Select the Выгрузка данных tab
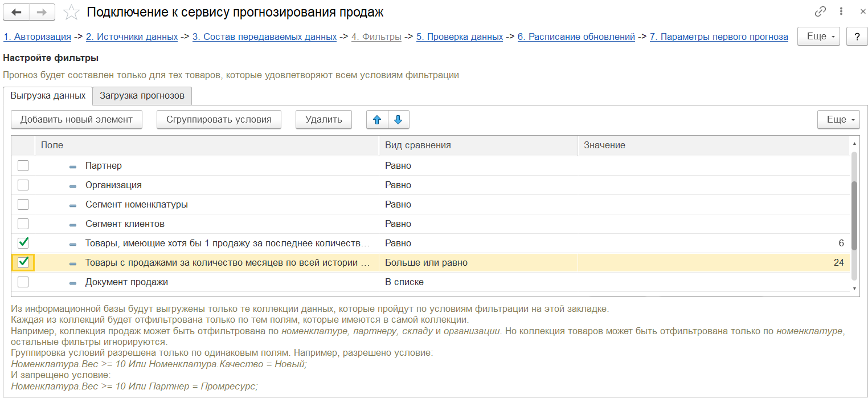 click(x=48, y=96)
